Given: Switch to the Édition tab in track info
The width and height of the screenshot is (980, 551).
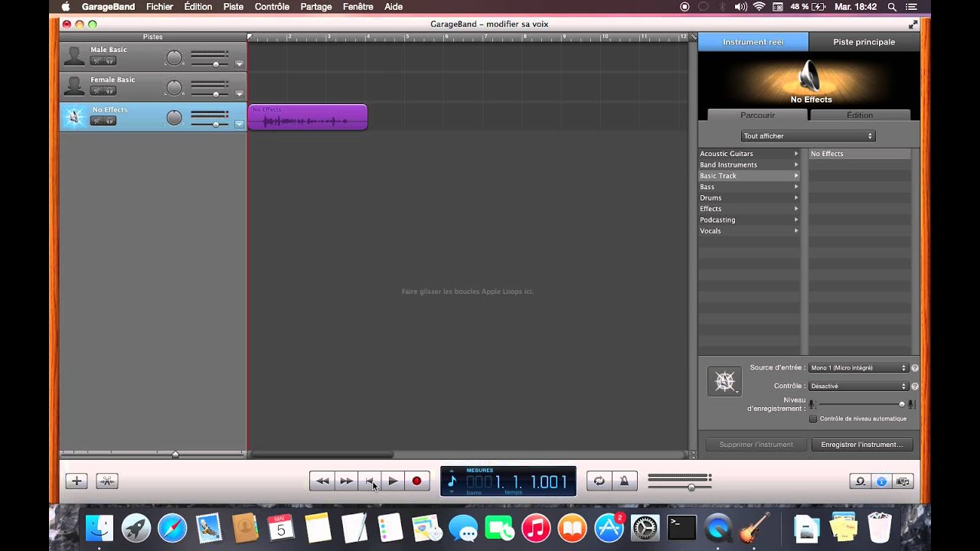Looking at the screenshot, I should (860, 115).
